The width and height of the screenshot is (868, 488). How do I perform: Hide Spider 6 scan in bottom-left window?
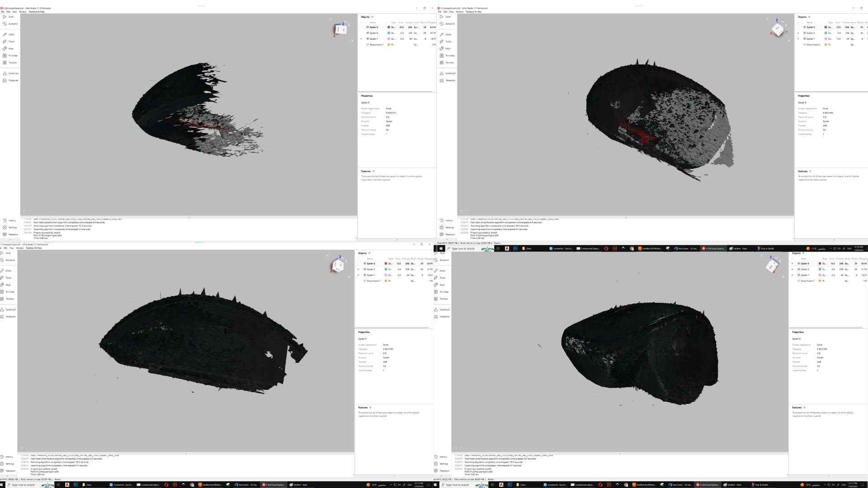tap(359, 269)
